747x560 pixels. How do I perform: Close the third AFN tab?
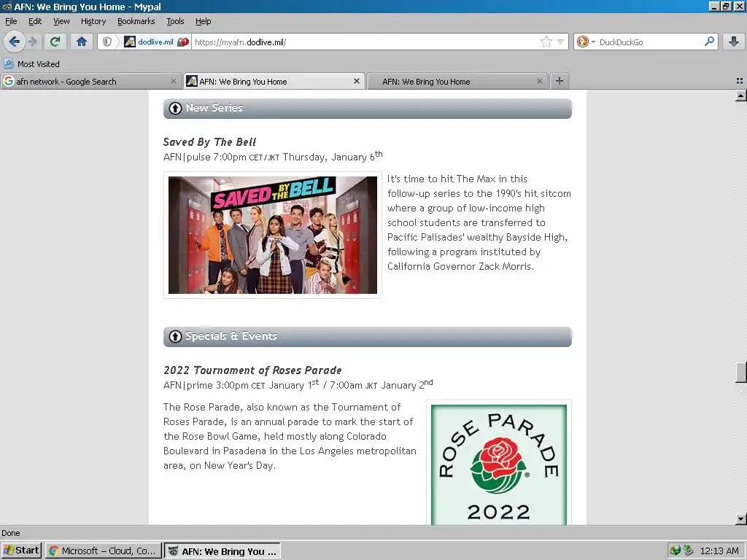click(539, 82)
